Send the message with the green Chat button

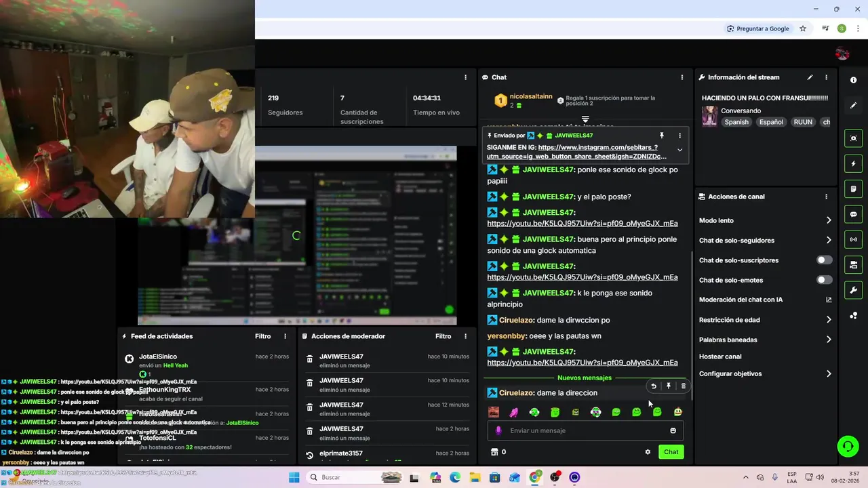[x=671, y=452]
